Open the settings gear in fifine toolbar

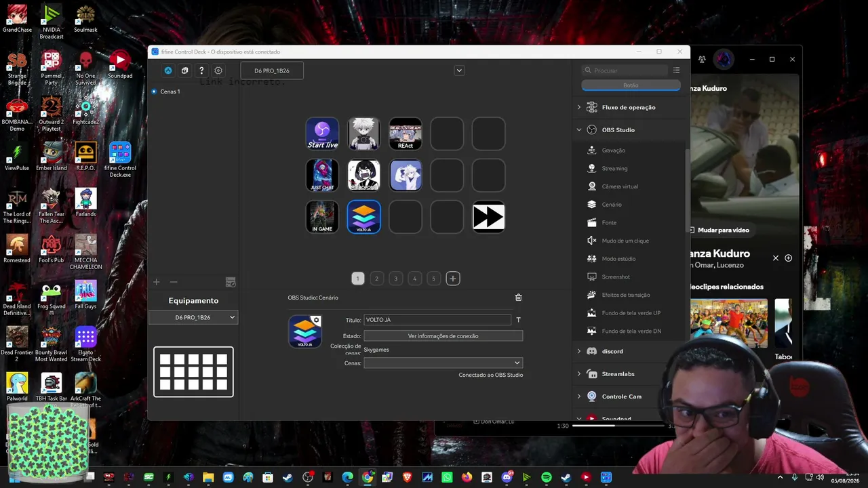(218, 70)
